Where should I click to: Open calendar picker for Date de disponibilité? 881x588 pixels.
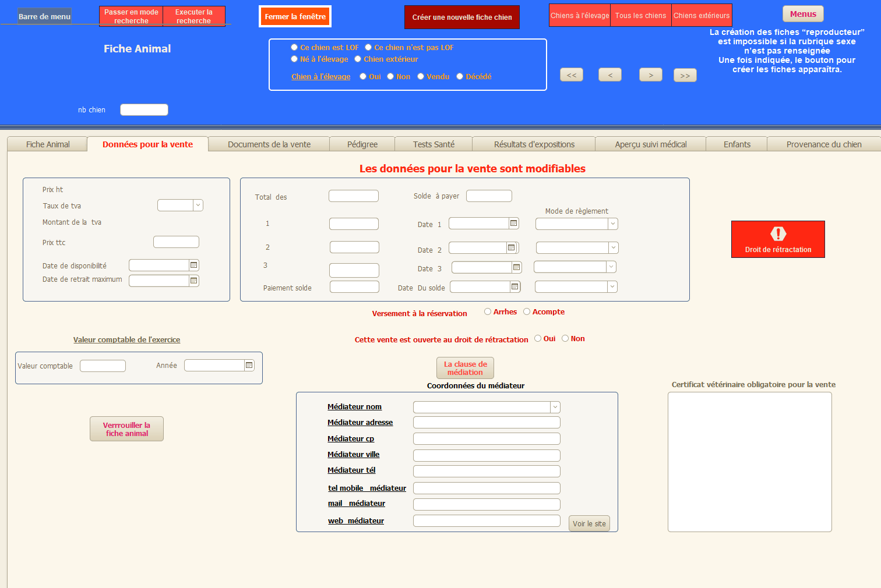(x=194, y=265)
